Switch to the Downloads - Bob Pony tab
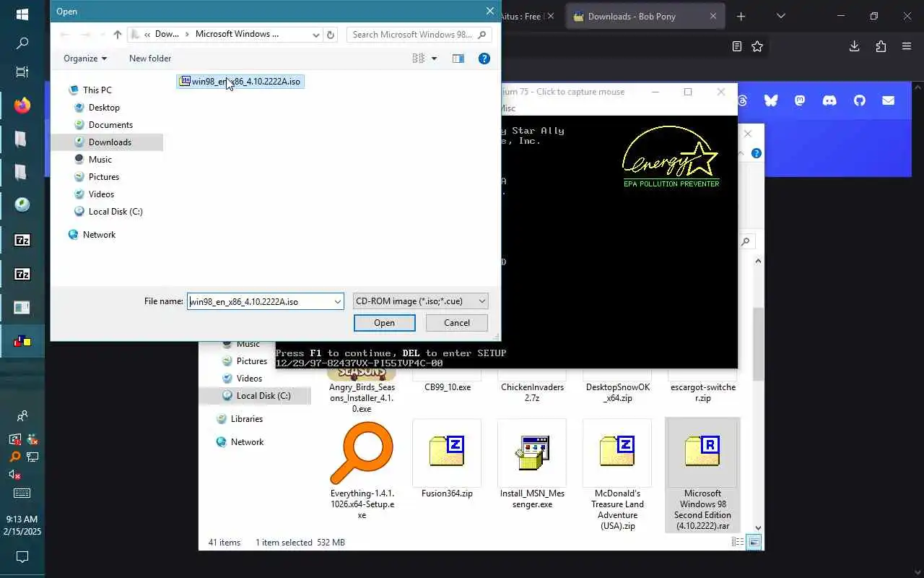 point(646,16)
